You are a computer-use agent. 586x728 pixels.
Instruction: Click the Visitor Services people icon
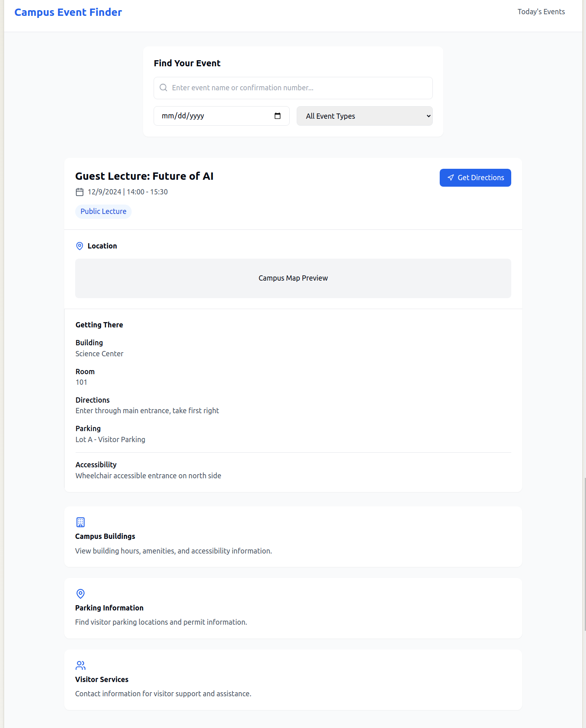[x=80, y=665]
